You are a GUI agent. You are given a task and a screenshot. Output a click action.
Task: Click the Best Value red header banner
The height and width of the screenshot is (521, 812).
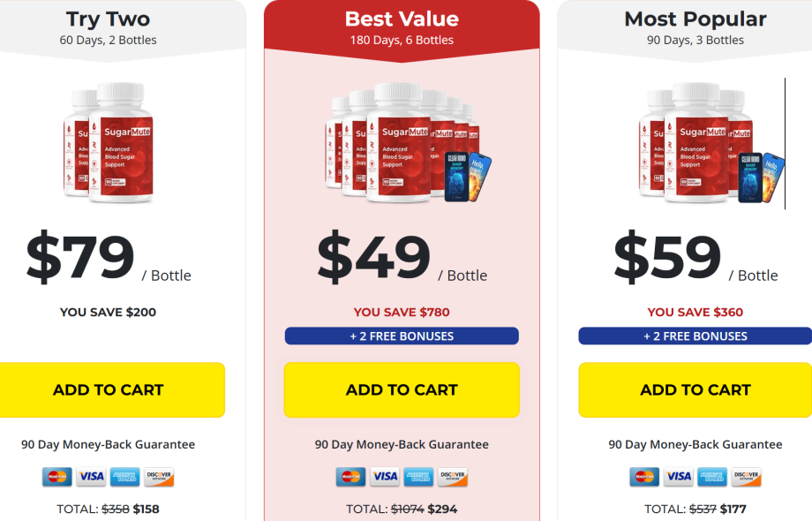pos(402,26)
